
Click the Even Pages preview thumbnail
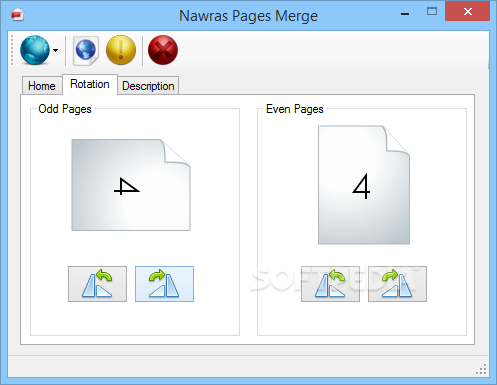pyautogui.click(x=364, y=185)
